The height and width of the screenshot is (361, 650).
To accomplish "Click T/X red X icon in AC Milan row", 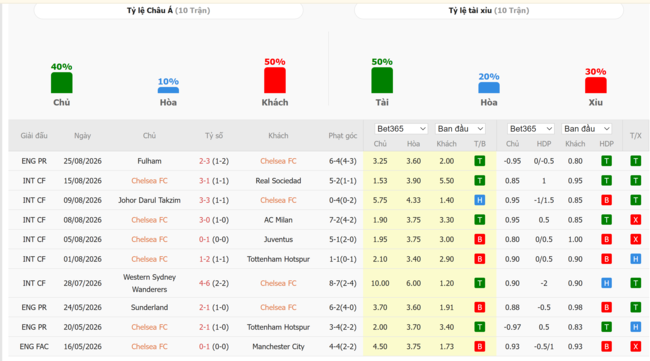I will [x=635, y=220].
